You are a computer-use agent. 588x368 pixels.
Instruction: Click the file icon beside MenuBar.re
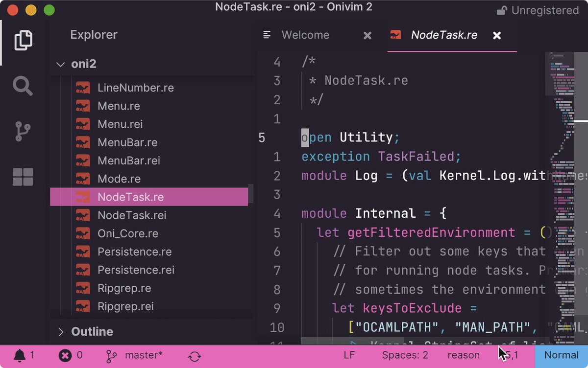pos(83,142)
